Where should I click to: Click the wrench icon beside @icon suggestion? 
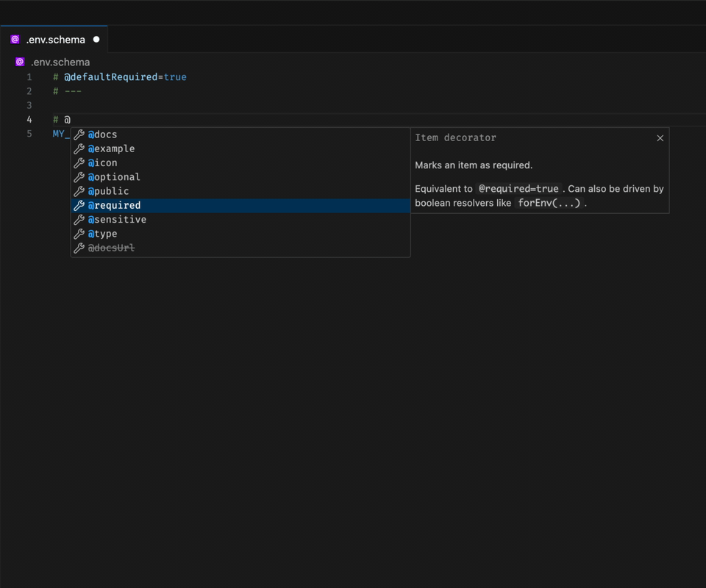(79, 162)
